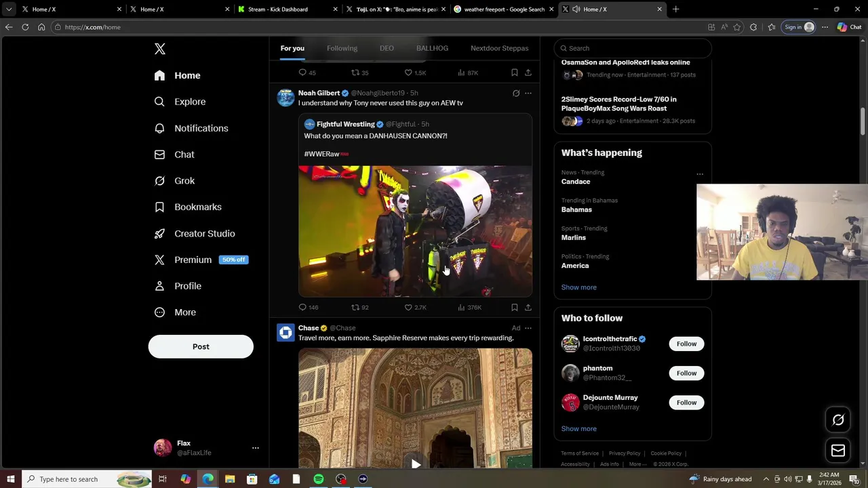Click the Windows Start button

click(11, 479)
